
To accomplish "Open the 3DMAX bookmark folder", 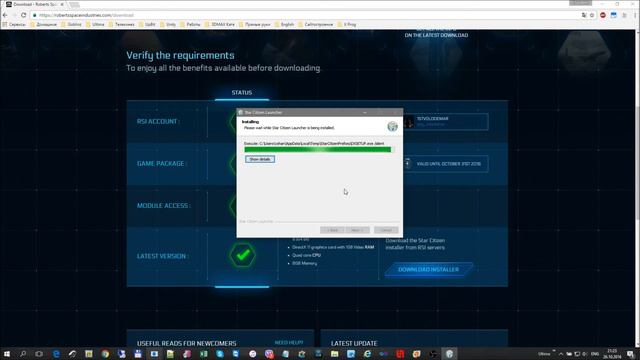I will [x=220, y=24].
